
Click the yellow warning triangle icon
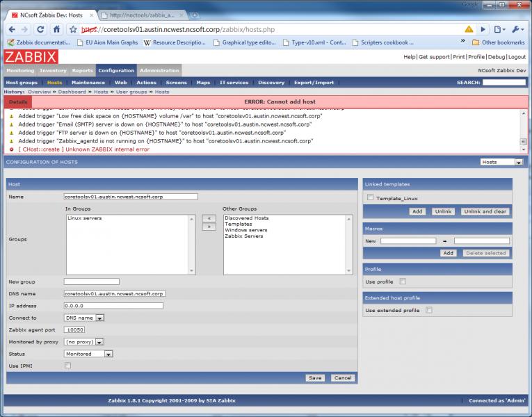pyautogui.click(x=469, y=29)
